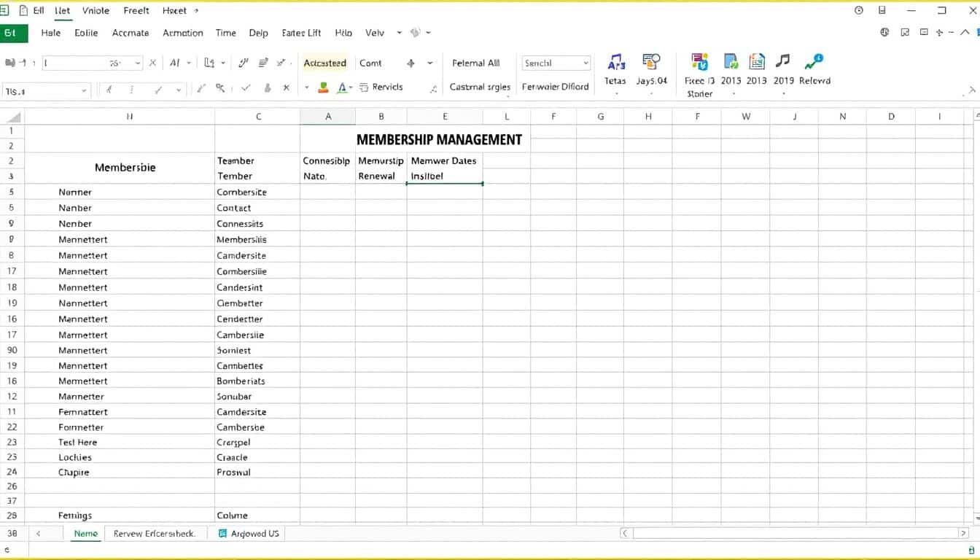Click the sheet tab scroll-left arrow
The width and height of the screenshot is (980, 560).
coord(39,534)
